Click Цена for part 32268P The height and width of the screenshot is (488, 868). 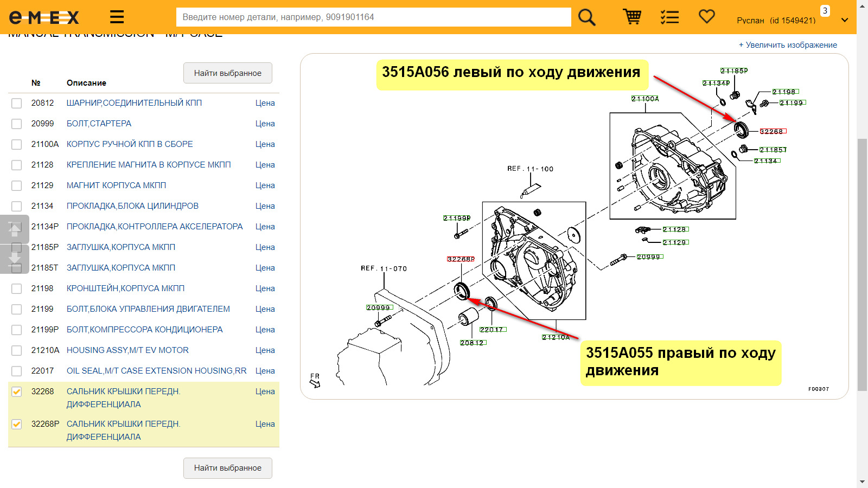pos(265,424)
